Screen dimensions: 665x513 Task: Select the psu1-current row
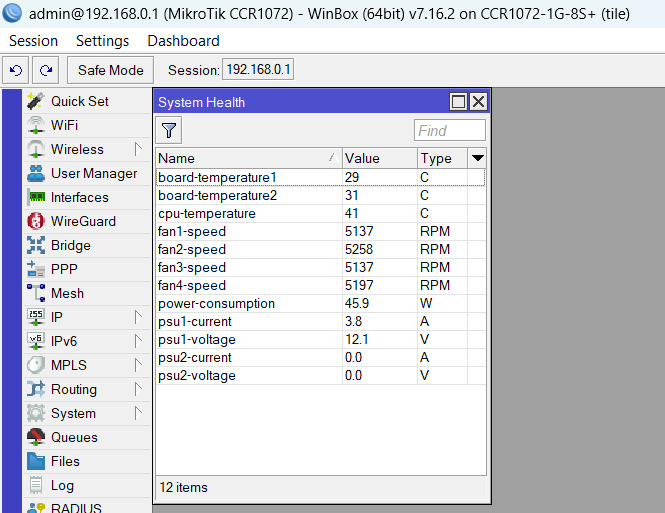coord(321,321)
